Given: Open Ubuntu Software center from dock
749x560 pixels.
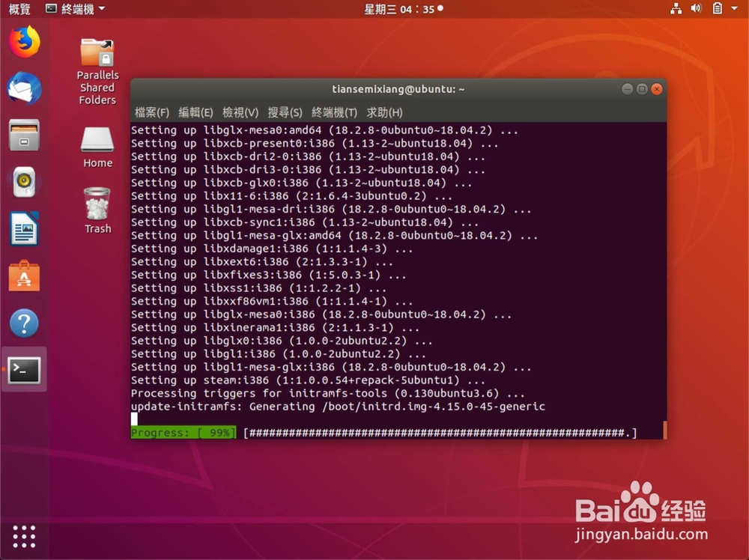Looking at the screenshot, I should (x=24, y=275).
